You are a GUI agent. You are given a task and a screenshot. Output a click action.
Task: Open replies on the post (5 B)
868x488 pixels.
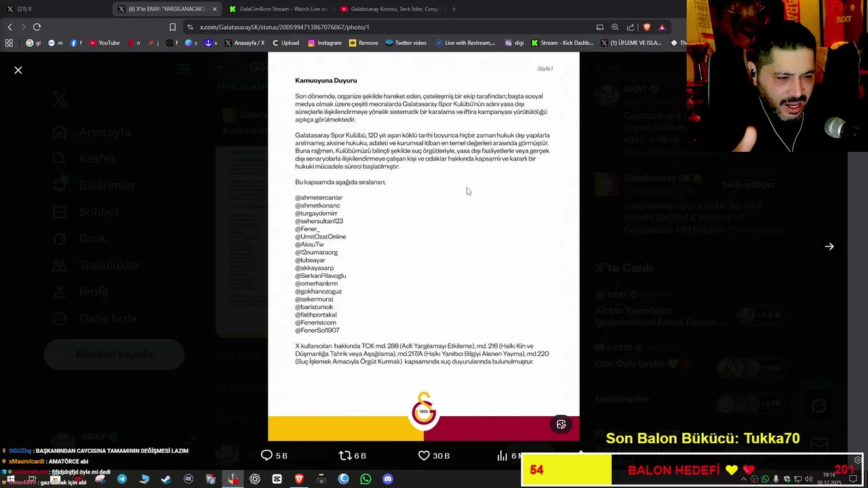pyautogui.click(x=274, y=455)
